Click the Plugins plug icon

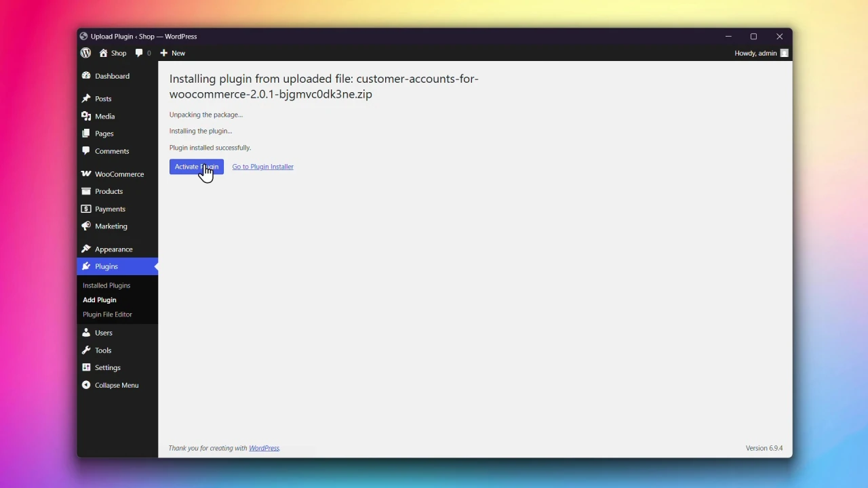coord(86,266)
